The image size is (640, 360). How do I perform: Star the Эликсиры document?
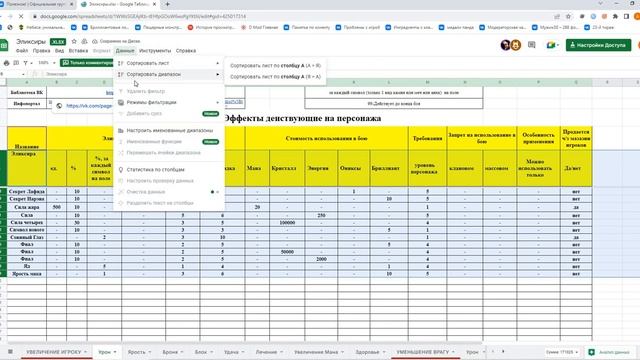point(74,42)
